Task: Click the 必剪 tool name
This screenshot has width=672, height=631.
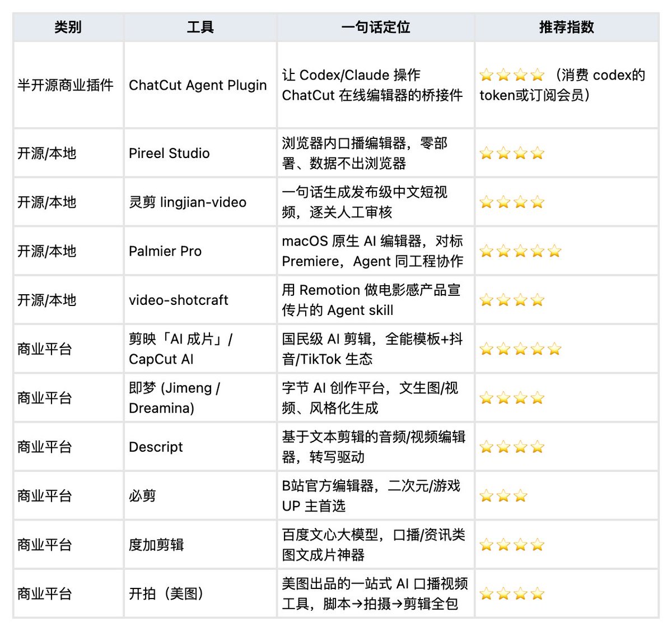Action: tap(142, 496)
